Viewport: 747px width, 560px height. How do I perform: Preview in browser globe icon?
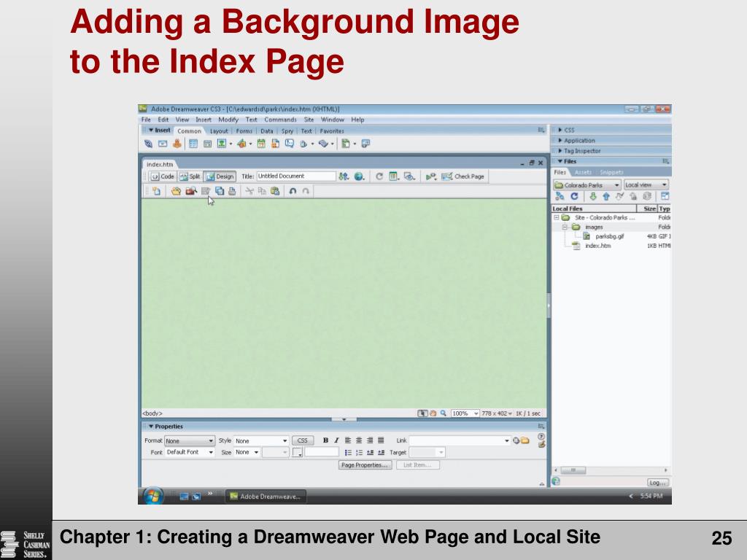click(359, 176)
